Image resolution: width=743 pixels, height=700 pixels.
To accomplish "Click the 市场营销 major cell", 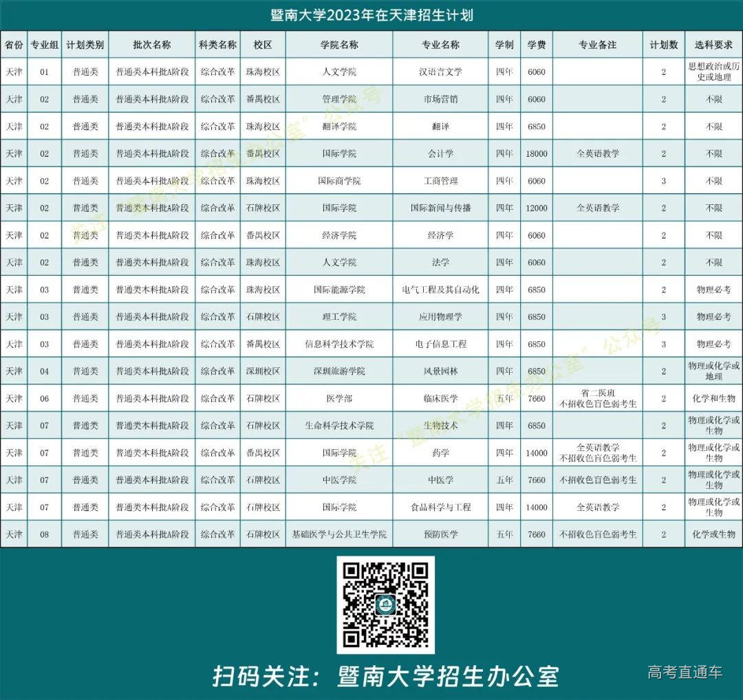I will [x=440, y=99].
